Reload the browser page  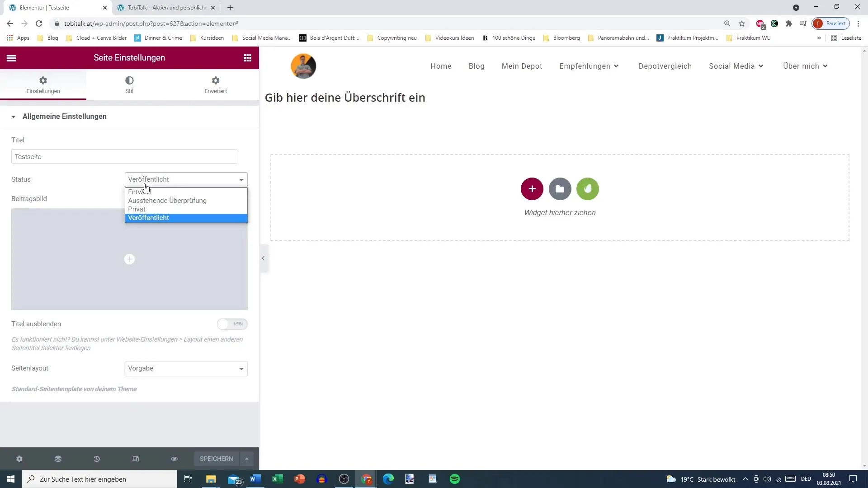[39, 23]
